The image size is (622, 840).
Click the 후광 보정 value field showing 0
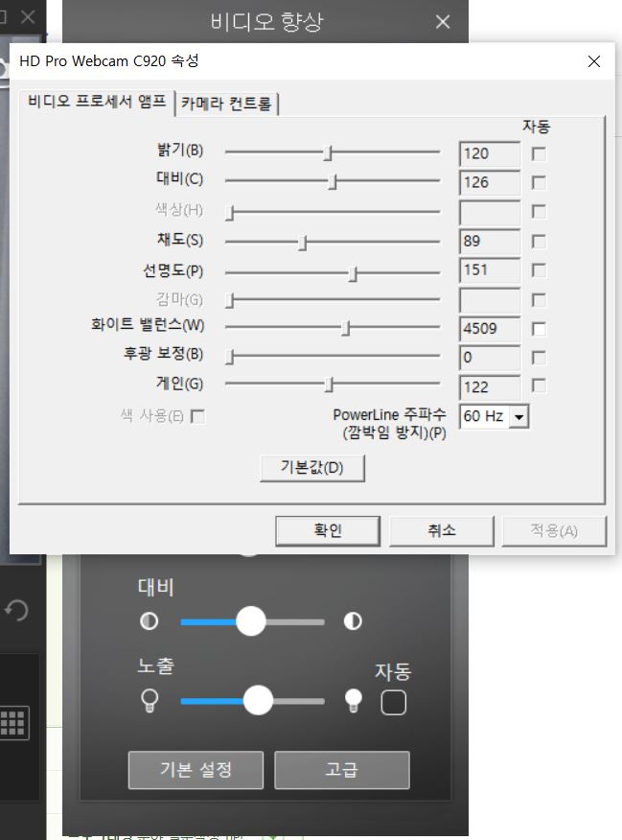pos(489,358)
